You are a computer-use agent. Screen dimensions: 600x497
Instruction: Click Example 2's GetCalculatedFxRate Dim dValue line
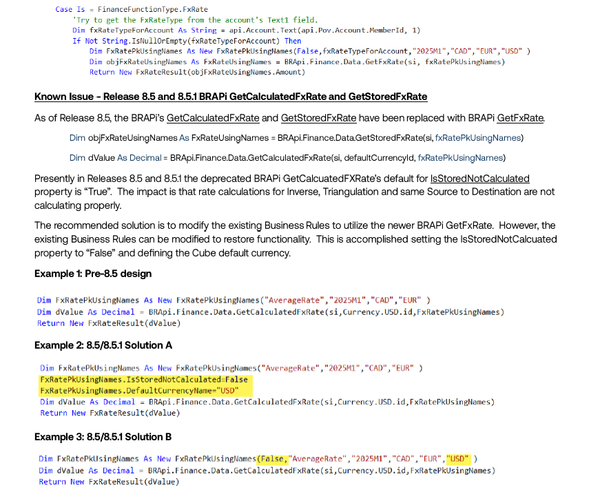coord(267,402)
